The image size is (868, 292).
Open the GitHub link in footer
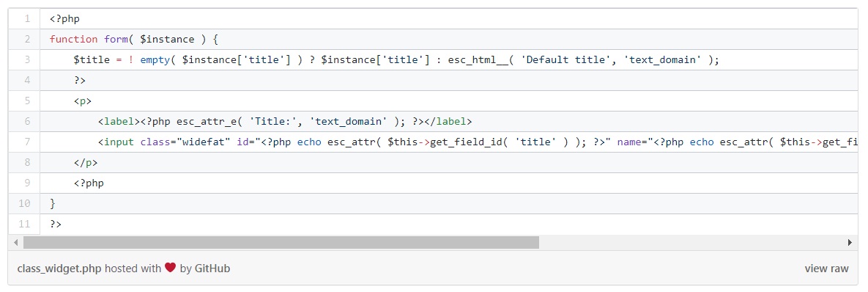(212, 269)
